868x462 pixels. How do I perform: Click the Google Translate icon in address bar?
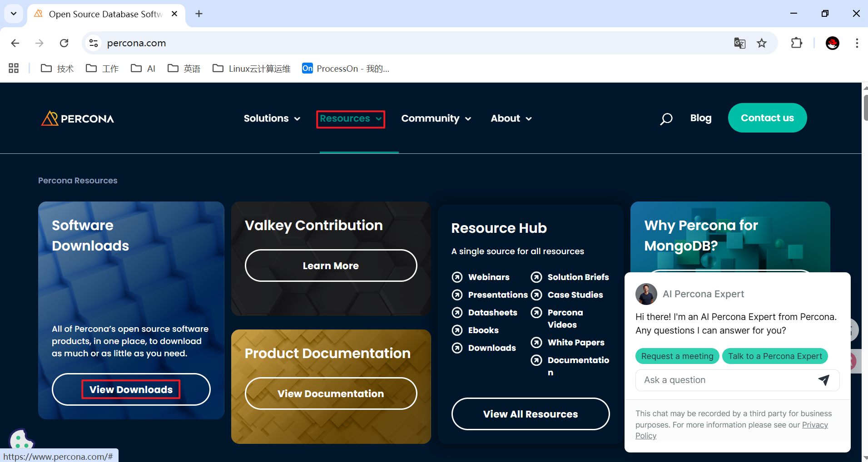(739, 43)
